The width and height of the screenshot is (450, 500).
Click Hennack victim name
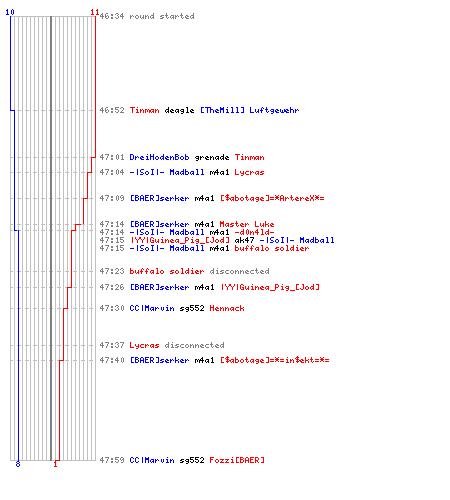(x=227, y=308)
